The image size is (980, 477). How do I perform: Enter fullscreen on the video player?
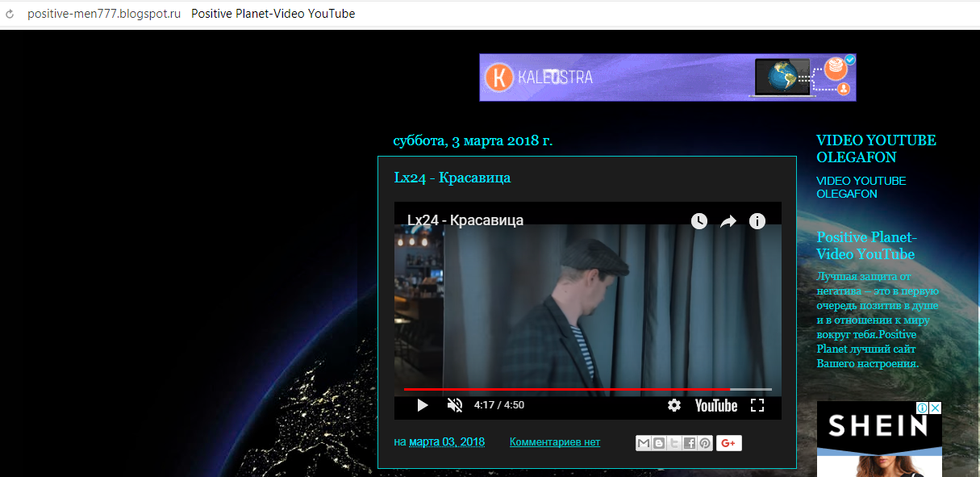[757, 405]
